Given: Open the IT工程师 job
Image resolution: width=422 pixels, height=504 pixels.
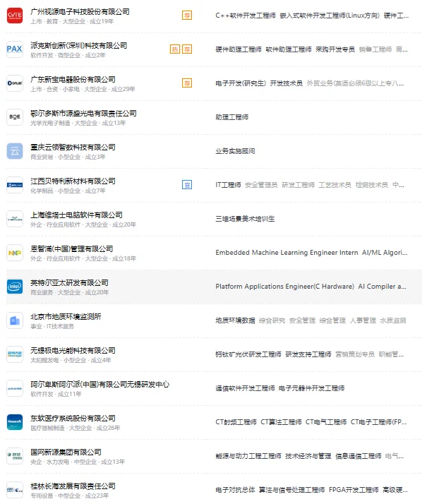Looking at the screenshot, I should [x=228, y=185].
